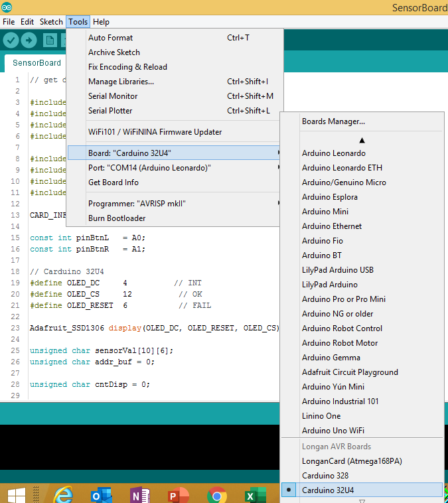Select Arduino BT board
This screenshot has width=448, height=503.
pyautogui.click(x=362, y=255)
